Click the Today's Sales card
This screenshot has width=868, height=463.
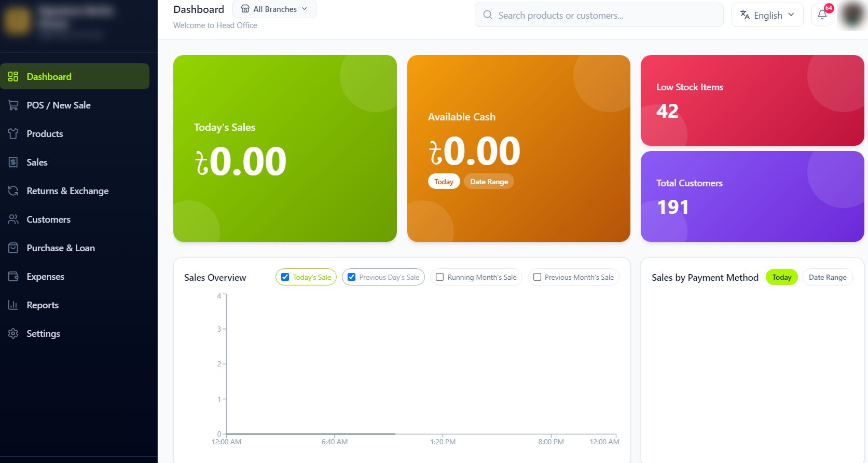point(285,148)
